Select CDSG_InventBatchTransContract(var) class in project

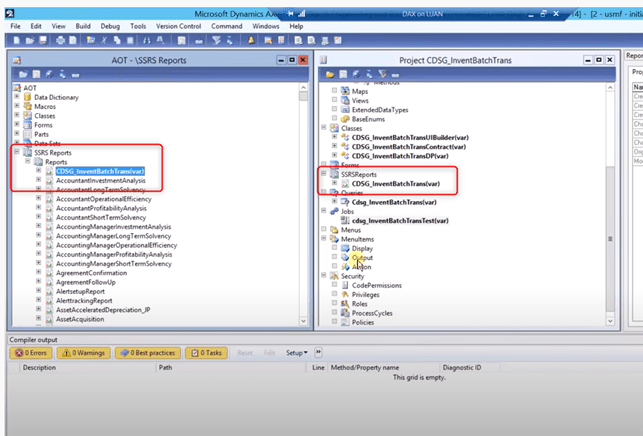coord(408,147)
